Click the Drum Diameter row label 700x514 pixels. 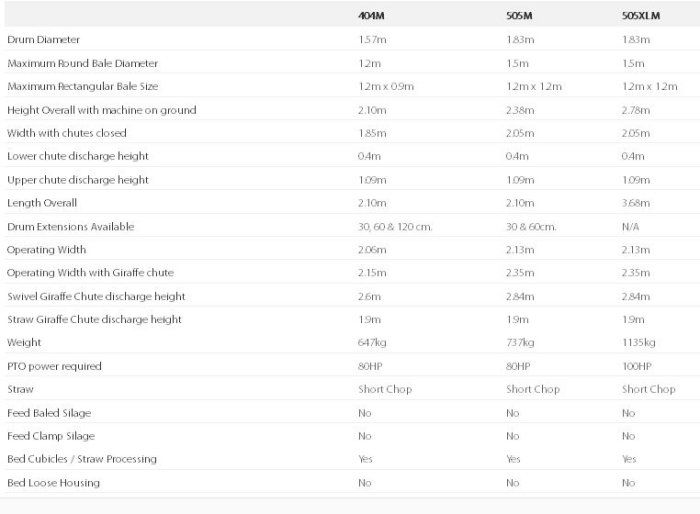(x=43, y=40)
